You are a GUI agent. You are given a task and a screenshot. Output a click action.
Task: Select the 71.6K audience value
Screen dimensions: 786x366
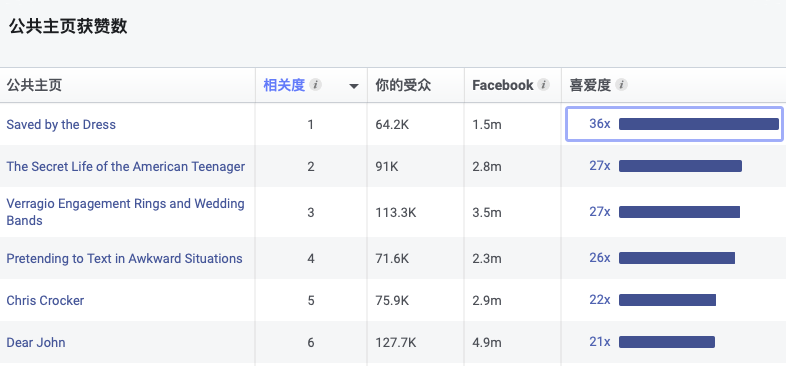point(392,259)
